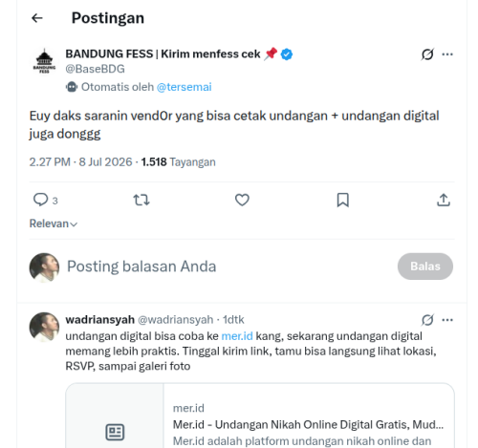Open more options on BANDUNG FESS post

click(447, 54)
